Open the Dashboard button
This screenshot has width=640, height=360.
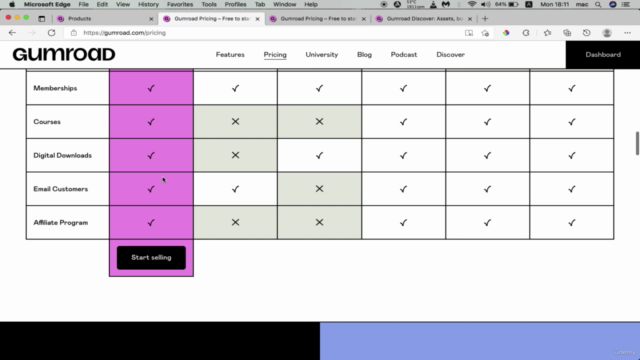603,55
